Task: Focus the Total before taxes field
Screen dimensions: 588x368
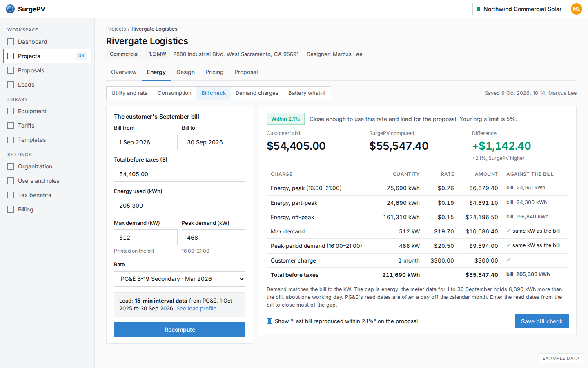Action: click(180, 174)
